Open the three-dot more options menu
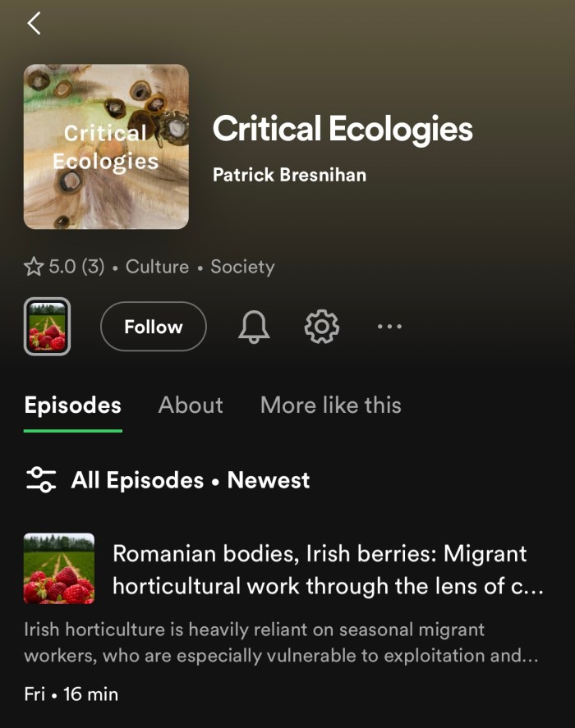The width and height of the screenshot is (575, 728). coord(389,327)
